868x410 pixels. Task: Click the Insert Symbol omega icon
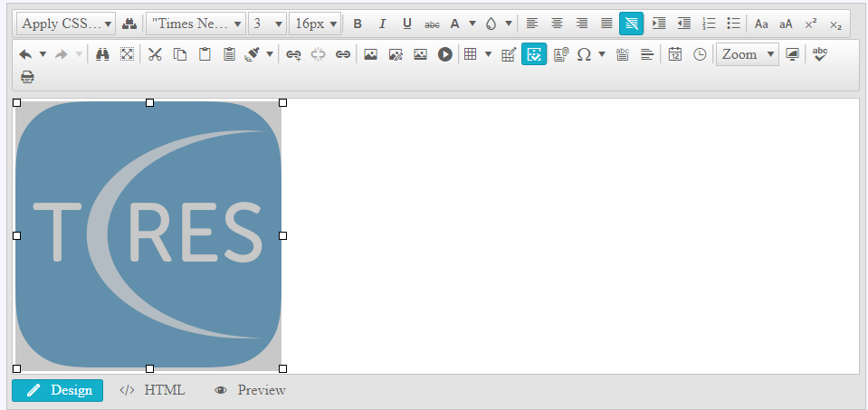[584, 54]
